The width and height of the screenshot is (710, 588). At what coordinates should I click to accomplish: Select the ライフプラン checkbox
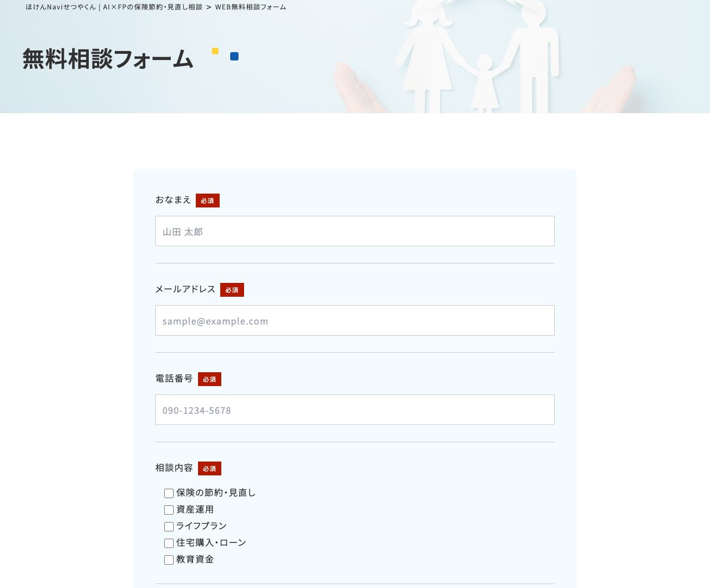coord(169,526)
